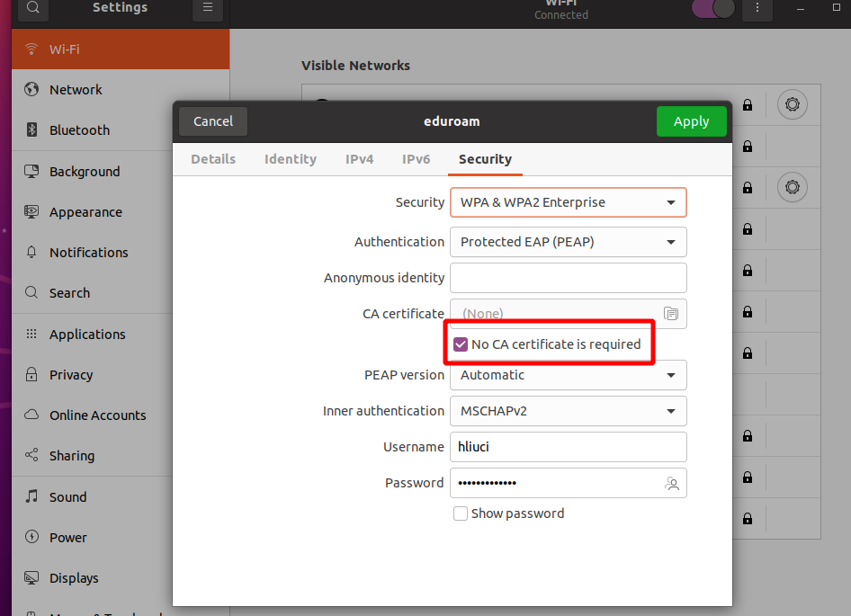Focus the Anonymous identity field
Image resolution: width=851 pixels, height=616 pixels.
click(x=569, y=278)
